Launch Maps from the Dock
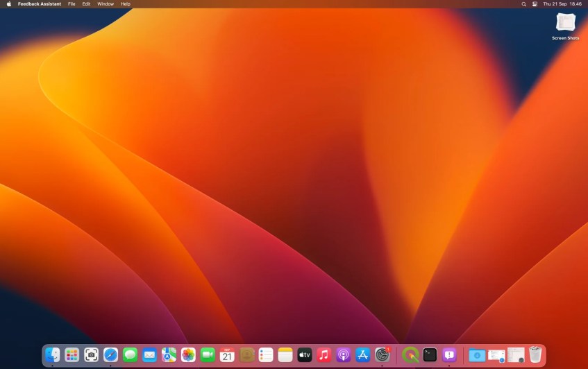This screenshot has height=369, width=588. pyautogui.click(x=169, y=354)
